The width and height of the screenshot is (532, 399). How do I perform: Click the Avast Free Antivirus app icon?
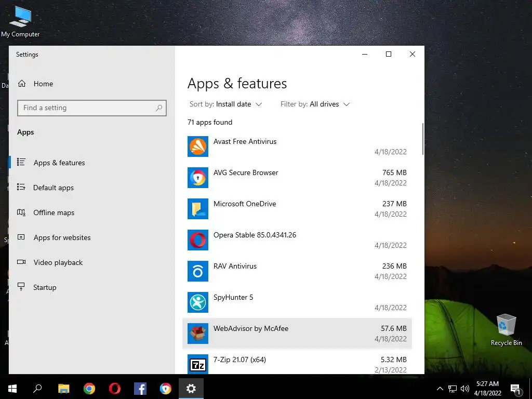coord(198,147)
